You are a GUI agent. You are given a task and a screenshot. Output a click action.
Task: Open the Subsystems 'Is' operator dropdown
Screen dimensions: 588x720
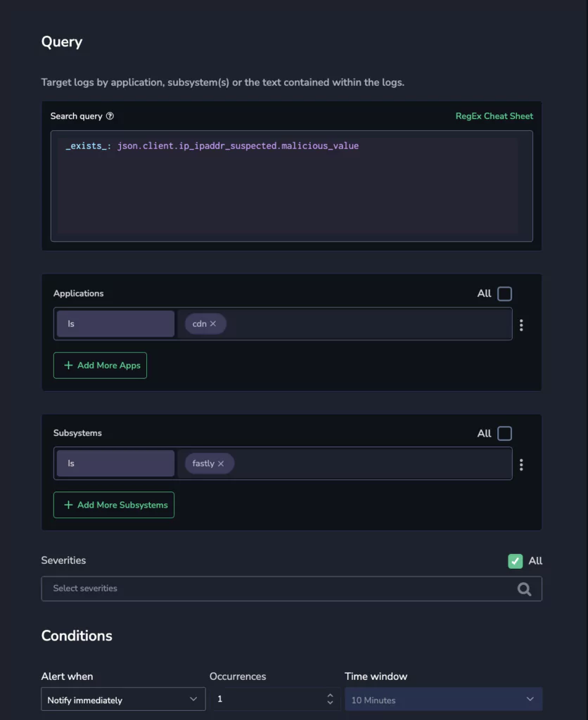point(116,463)
